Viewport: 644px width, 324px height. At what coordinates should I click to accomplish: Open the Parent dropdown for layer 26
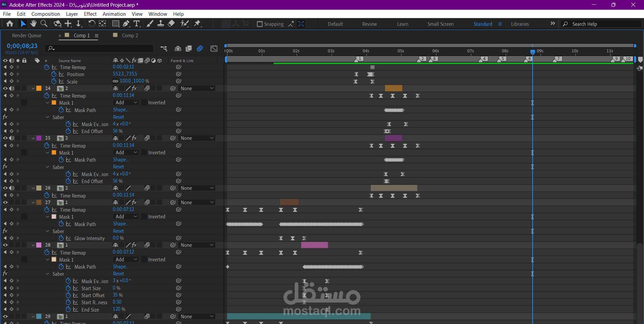(197, 188)
